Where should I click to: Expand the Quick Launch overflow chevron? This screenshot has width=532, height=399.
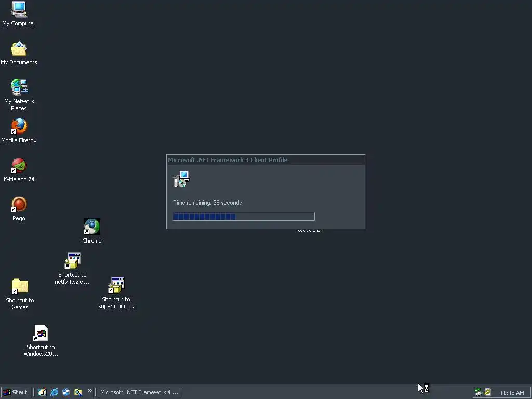(x=89, y=391)
